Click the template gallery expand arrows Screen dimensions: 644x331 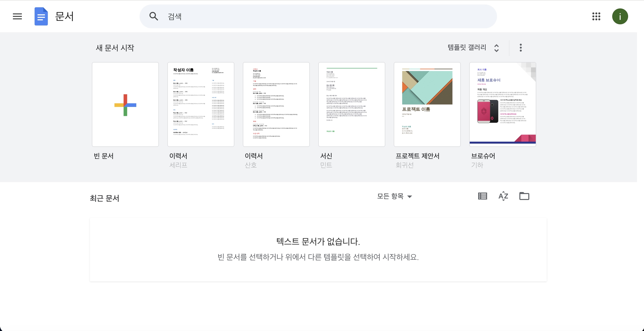pos(496,48)
